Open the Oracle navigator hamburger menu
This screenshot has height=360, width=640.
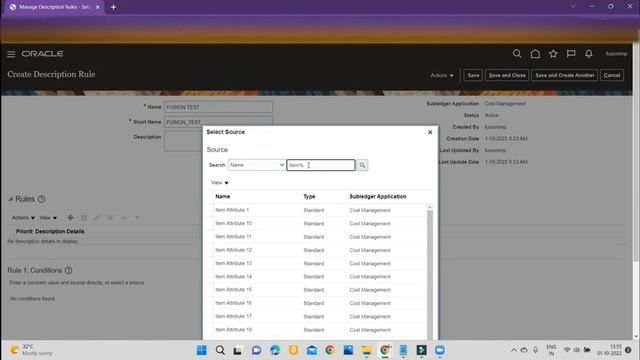coord(11,54)
